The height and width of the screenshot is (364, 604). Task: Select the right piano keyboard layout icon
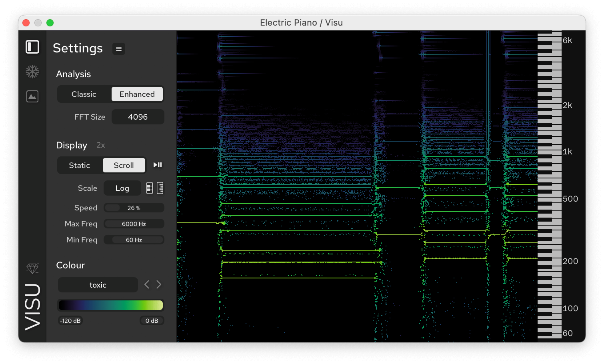point(160,188)
